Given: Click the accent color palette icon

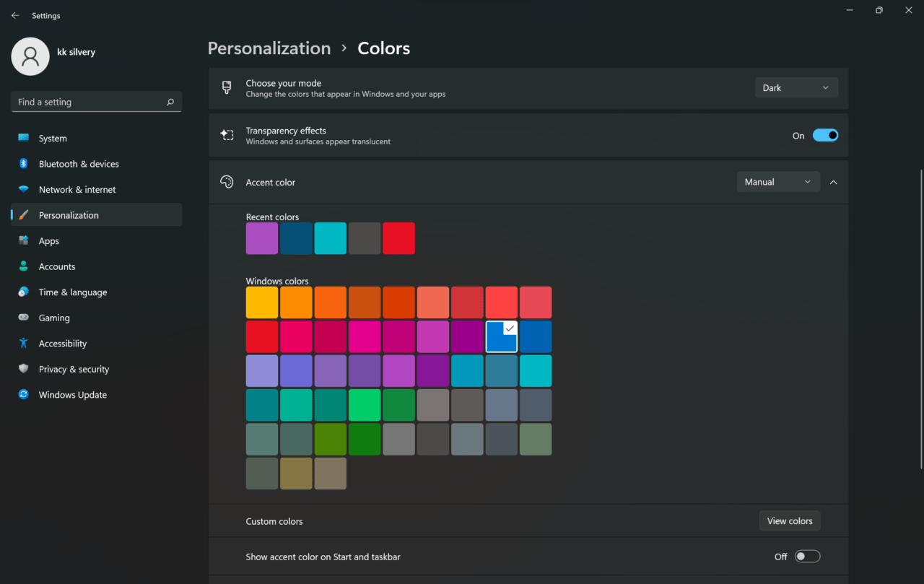Looking at the screenshot, I should coord(227,182).
